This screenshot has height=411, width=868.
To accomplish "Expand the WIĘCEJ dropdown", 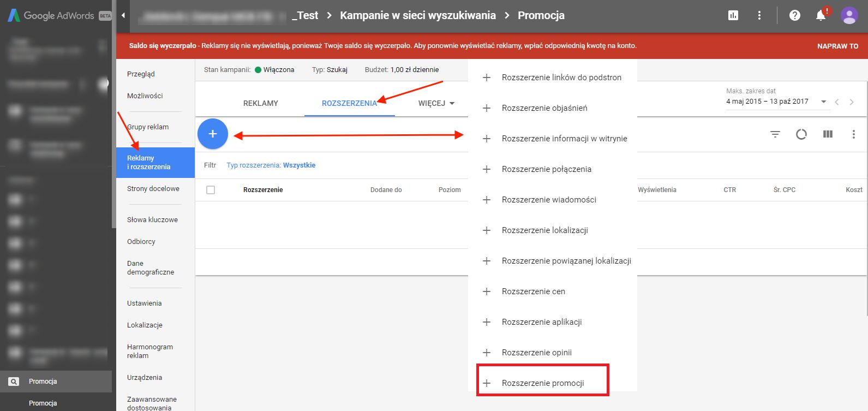I will click(x=436, y=103).
